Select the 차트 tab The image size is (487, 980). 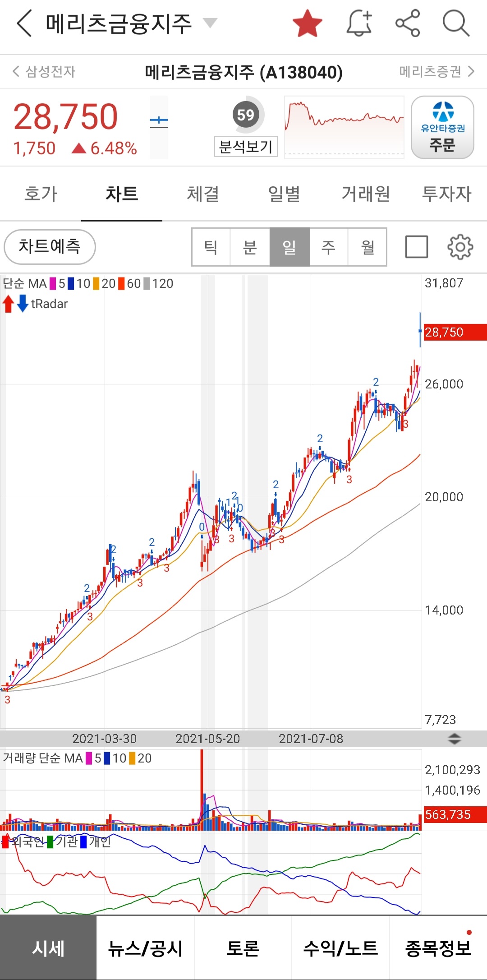click(122, 194)
